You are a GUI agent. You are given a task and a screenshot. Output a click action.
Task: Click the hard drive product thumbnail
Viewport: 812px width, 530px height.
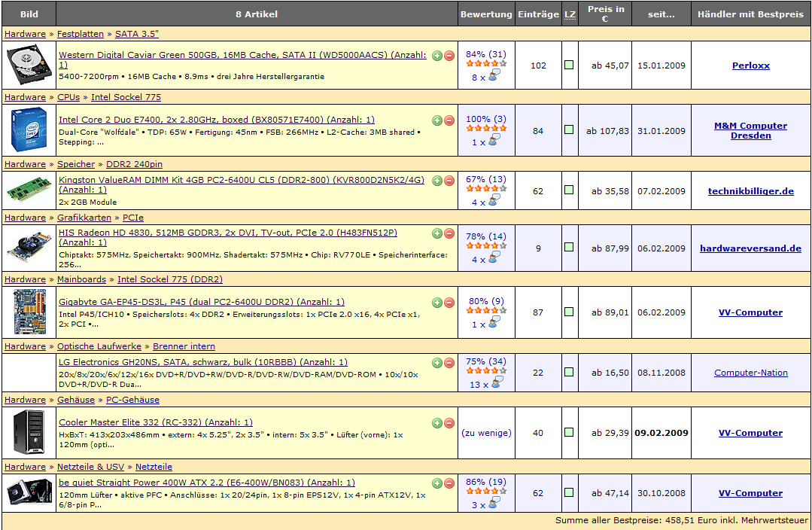click(29, 65)
